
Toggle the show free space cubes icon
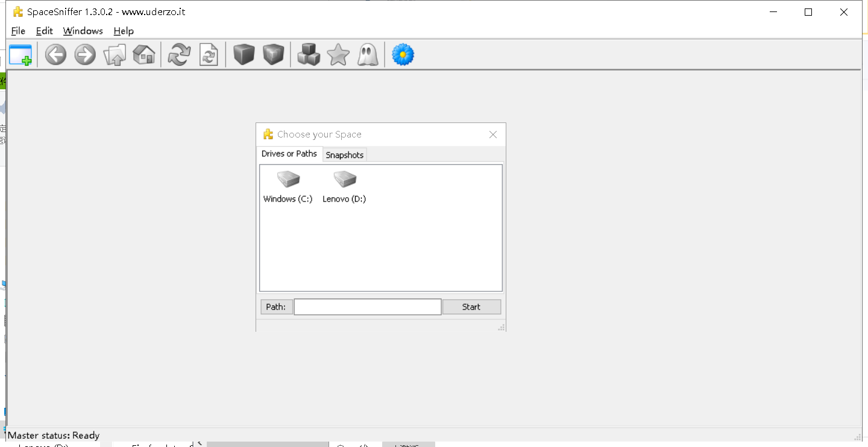(309, 55)
